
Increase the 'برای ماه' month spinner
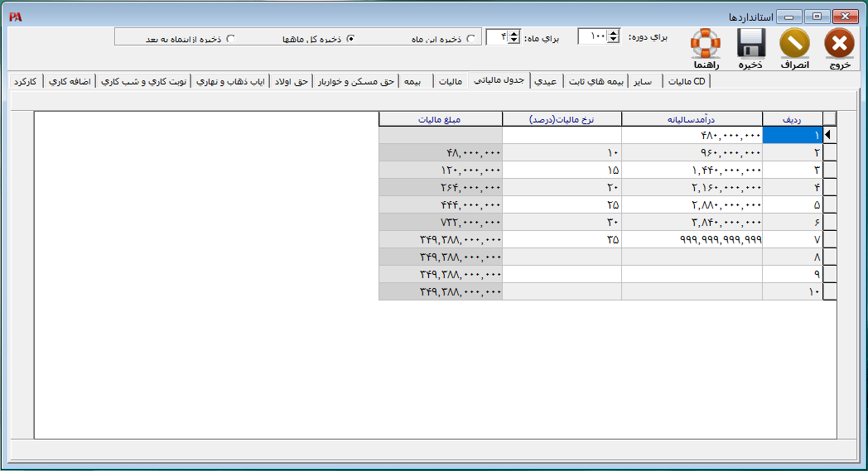[x=514, y=33]
